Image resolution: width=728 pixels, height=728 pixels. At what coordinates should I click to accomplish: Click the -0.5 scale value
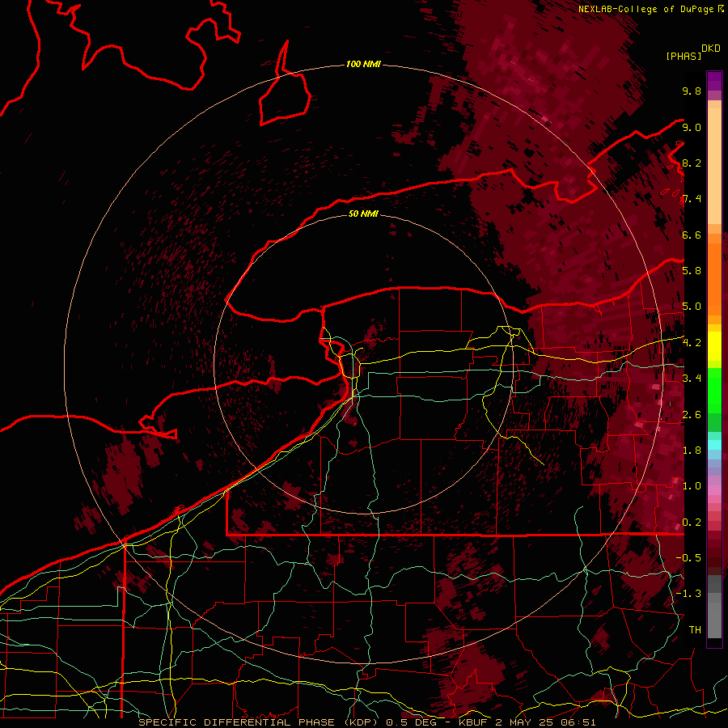click(688, 558)
